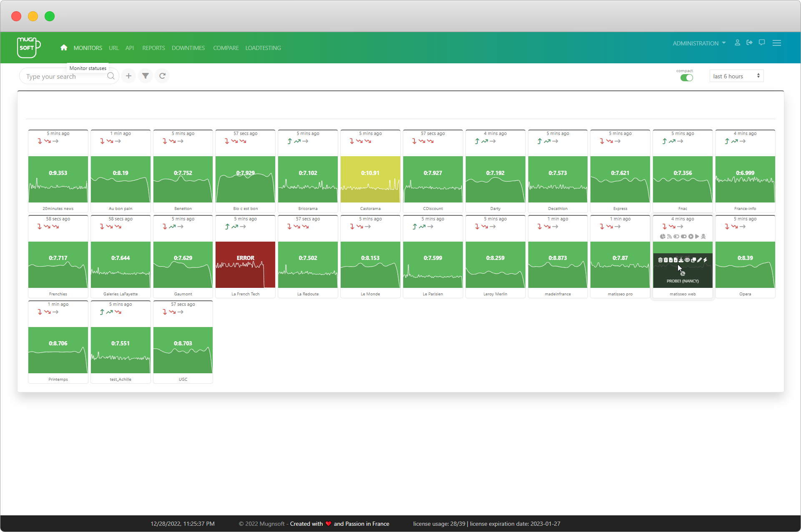Expand the ADMINISTRATION dropdown
Viewport: 801px width, 532px height.
tap(699, 43)
